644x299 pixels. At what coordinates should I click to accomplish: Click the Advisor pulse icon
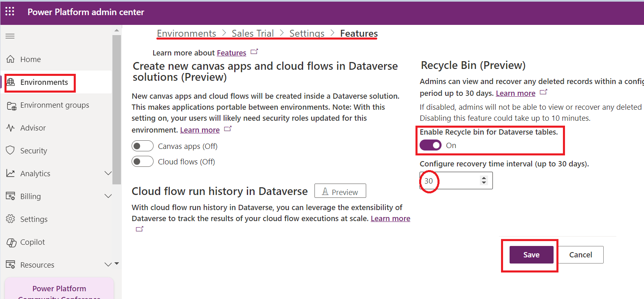[x=11, y=128]
